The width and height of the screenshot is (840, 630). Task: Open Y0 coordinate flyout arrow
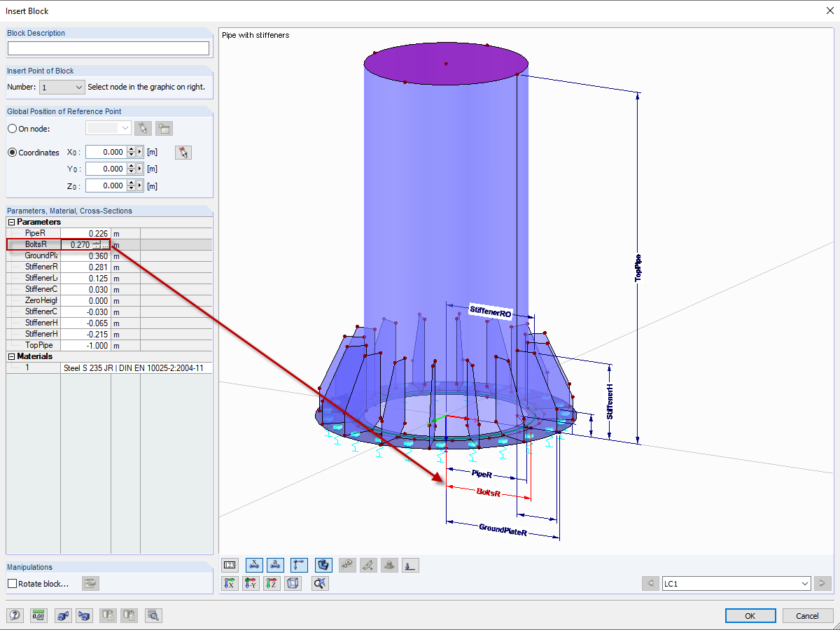tap(139, 169)
